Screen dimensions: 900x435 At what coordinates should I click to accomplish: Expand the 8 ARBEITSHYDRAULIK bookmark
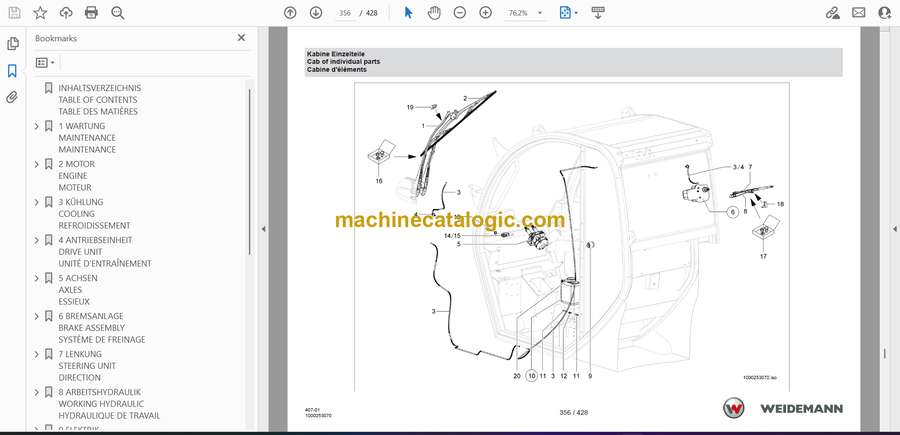pyautogui.click(x=37, y=392)
